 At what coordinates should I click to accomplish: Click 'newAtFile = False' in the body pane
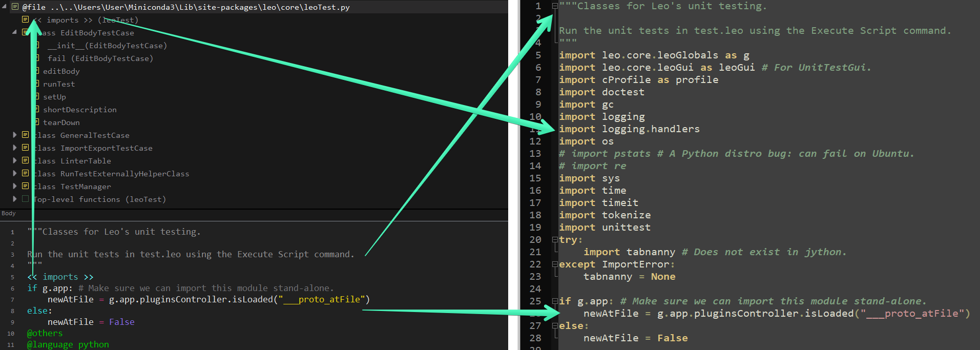tap(91, 322)
